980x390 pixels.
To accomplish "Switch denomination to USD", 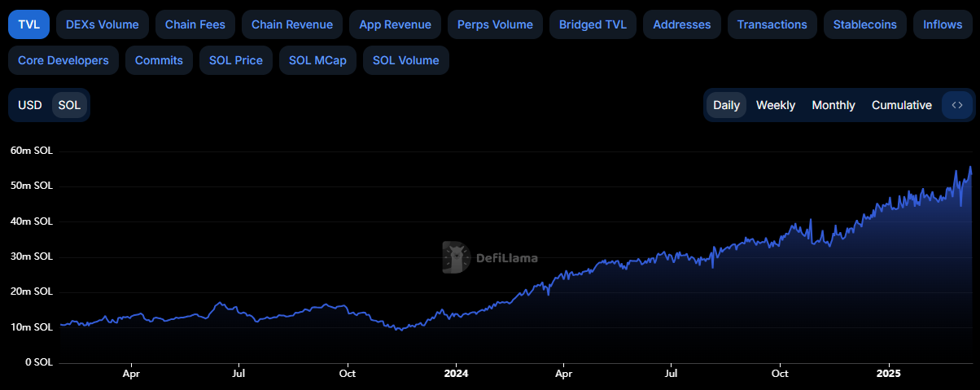I will 30,105.
